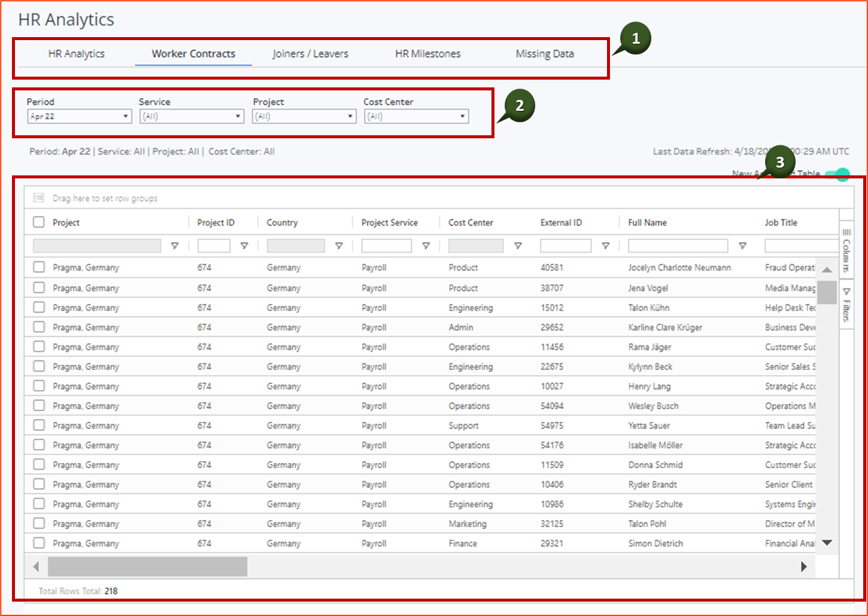Click the horizontal scroll right arrow
Screen dimensions: 868x616
(x=804, y=566)
